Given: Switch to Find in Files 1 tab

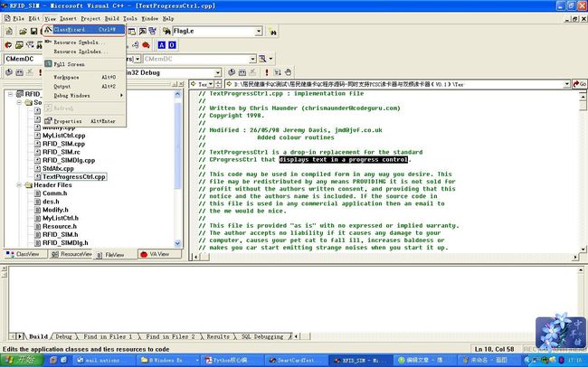Looking at the screenshot, I should 108,336.
